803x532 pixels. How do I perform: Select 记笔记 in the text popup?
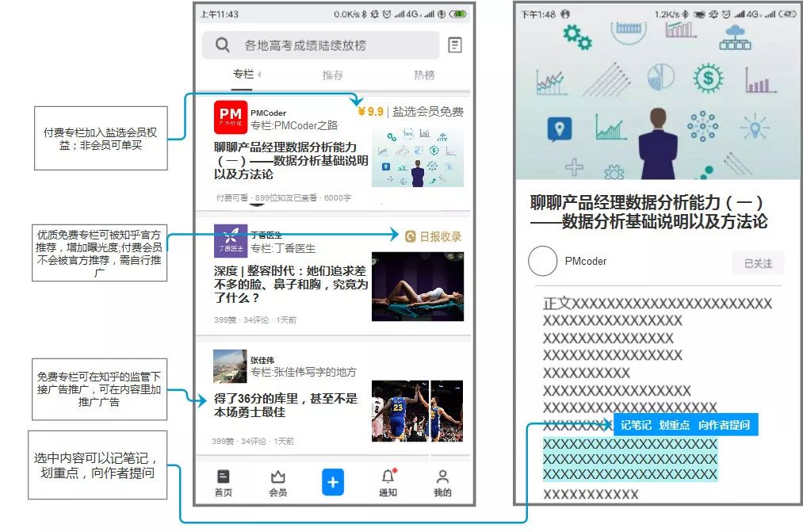636,425
